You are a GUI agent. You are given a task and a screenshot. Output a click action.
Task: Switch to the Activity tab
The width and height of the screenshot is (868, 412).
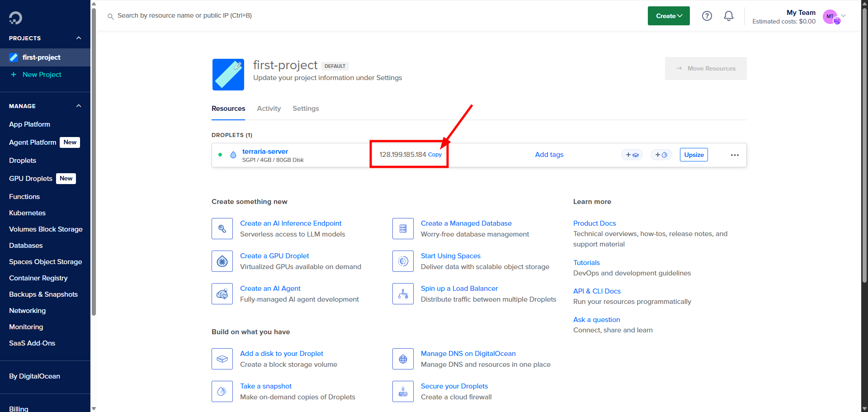click(269, 109)
